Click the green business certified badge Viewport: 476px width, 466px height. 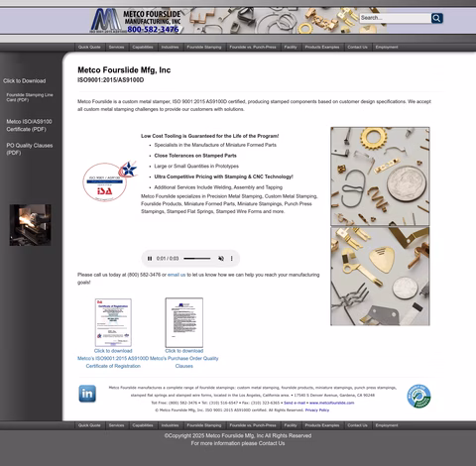tap(418, 397)
